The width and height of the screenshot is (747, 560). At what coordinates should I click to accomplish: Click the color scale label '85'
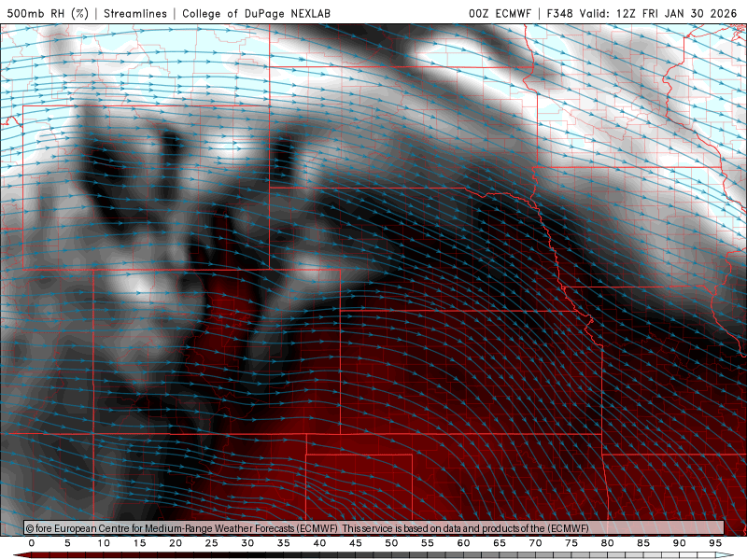[643, 543]
